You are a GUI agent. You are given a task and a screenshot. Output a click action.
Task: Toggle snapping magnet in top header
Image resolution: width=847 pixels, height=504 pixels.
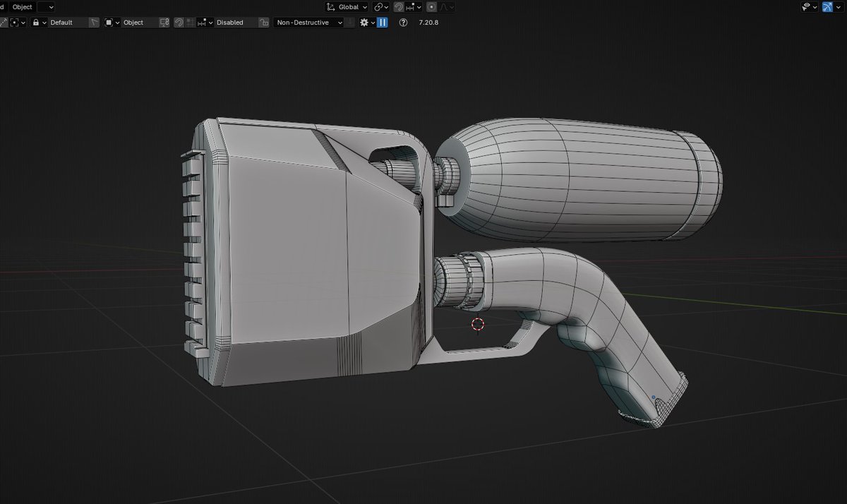399,7
